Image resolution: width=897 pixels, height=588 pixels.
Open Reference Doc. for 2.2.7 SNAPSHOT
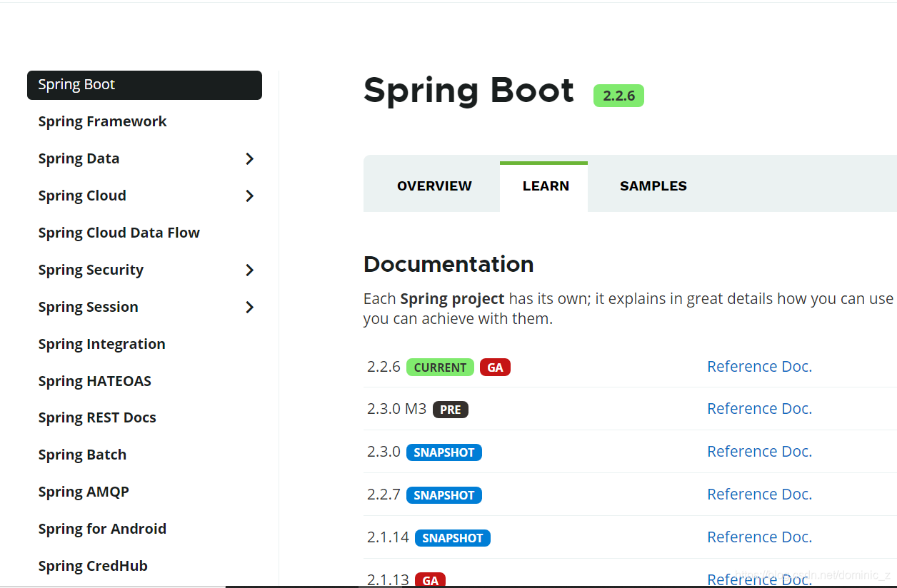pos(759,494)
